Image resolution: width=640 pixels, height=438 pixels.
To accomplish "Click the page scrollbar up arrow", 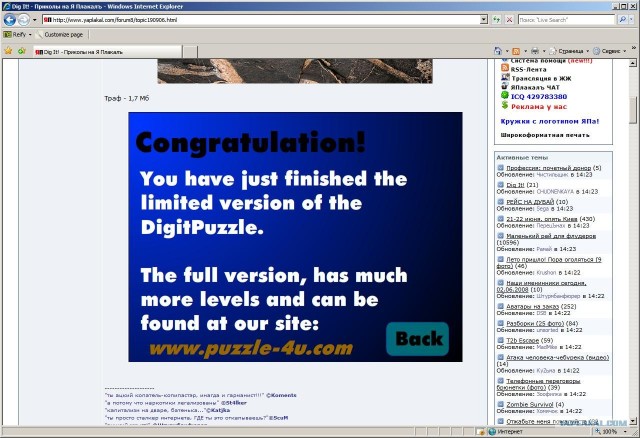I will [633, 63].
